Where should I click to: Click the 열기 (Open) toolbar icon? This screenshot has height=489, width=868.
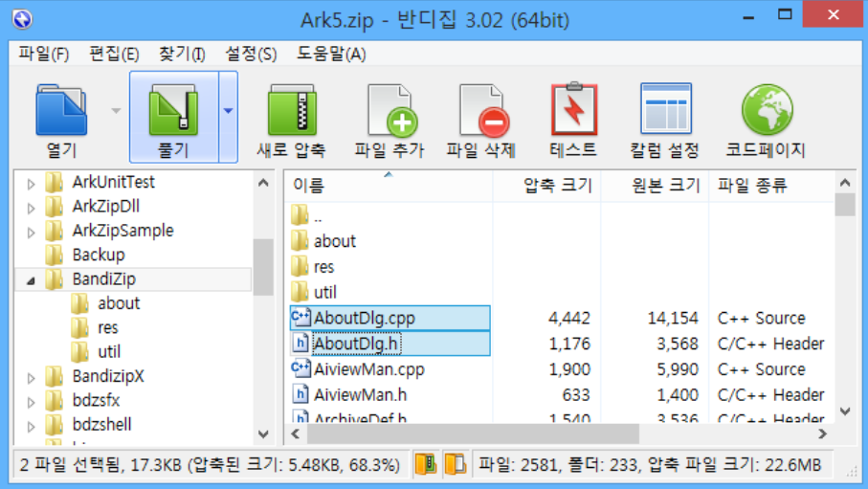tap(61, 110)
